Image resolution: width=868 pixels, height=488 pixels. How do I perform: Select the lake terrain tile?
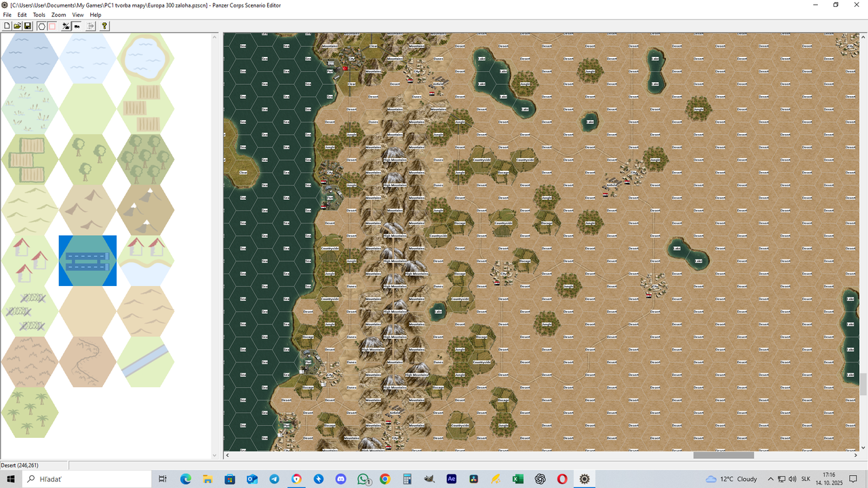pyautogui.click(x=146, y=58)
